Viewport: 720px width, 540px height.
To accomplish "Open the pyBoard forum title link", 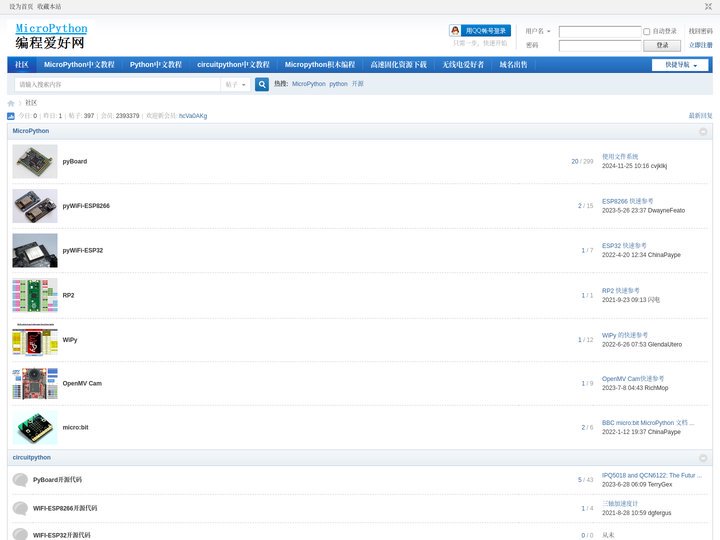I will pyautogui.click(x=75, y=162).
